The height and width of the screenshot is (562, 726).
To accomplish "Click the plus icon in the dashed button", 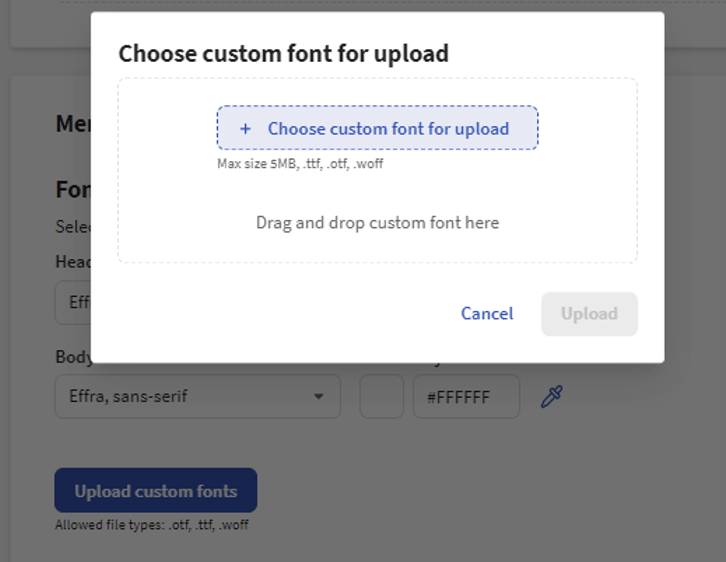I will click(245, 129).
